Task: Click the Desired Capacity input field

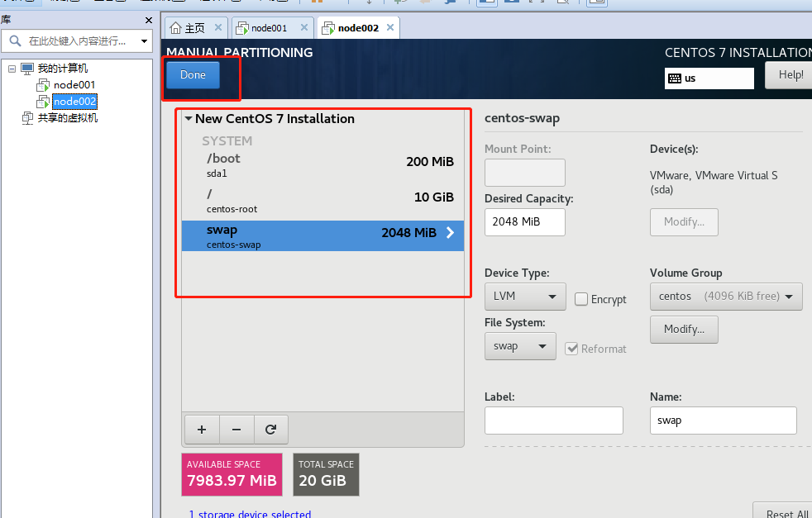Action: pos(524,221)
